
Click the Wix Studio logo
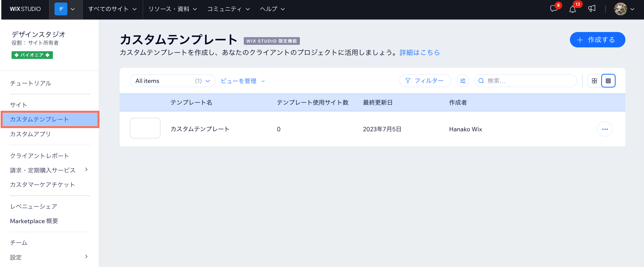(25, 9)
